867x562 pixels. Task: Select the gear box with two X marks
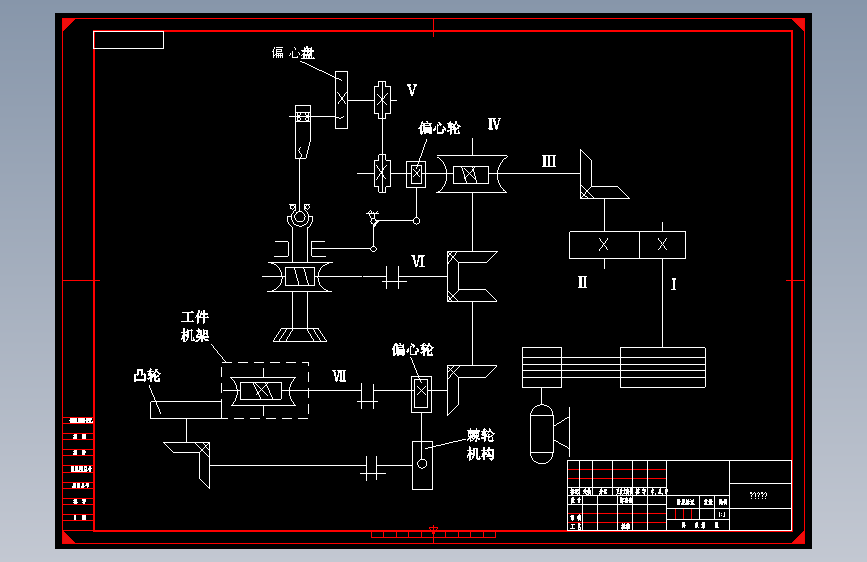[628, 244]
